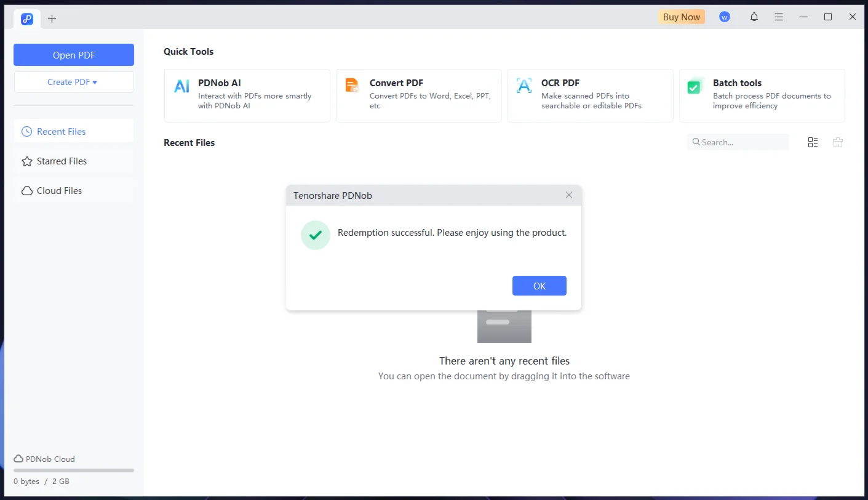
Task: Click the OK button in the dialog
Action: pyautogui.click(x=539, y=286)
